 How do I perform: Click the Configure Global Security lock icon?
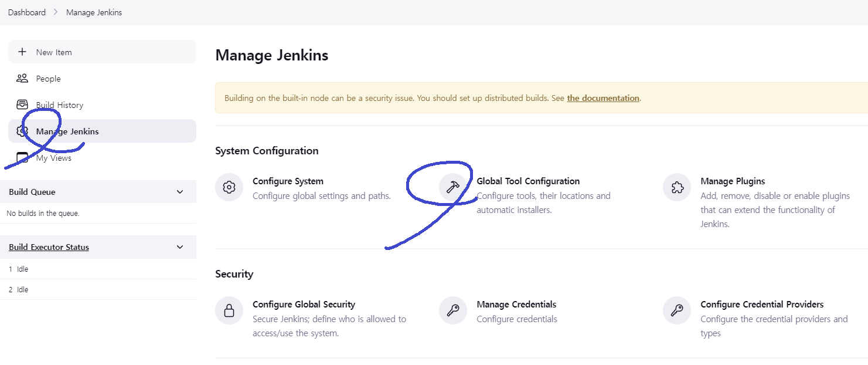tap(229, 310)
